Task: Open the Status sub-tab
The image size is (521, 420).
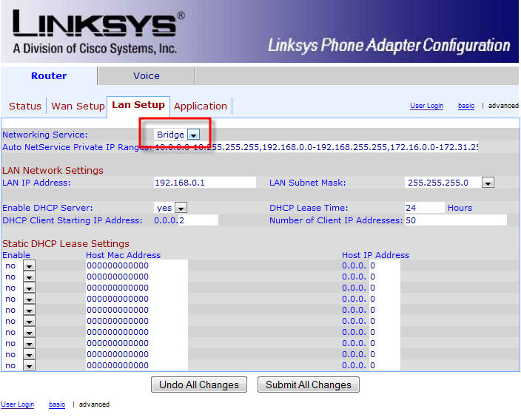Action: point(25,106)
